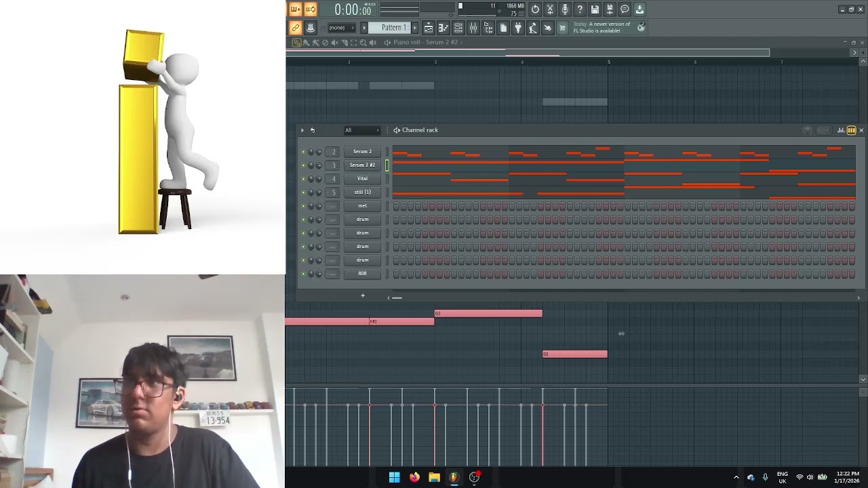Viewport: 868px width, 488px height.
Task: Click the piano roll horizontal scroll right arrow
Action: [854, 53]
